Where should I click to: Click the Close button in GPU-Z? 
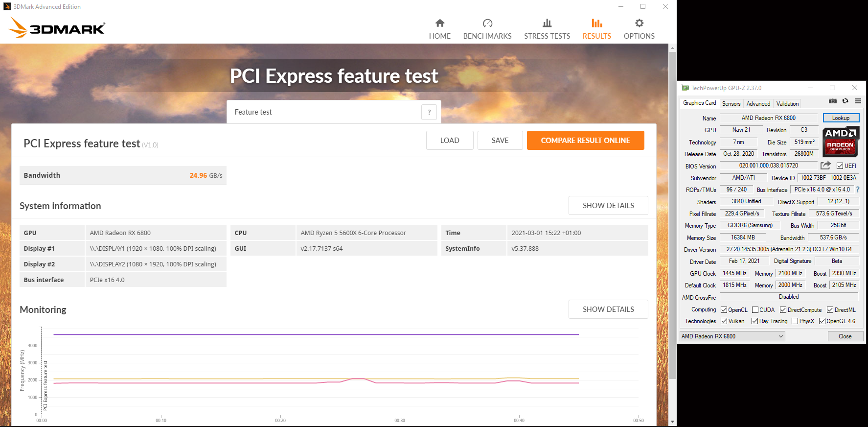coord(845,336)
